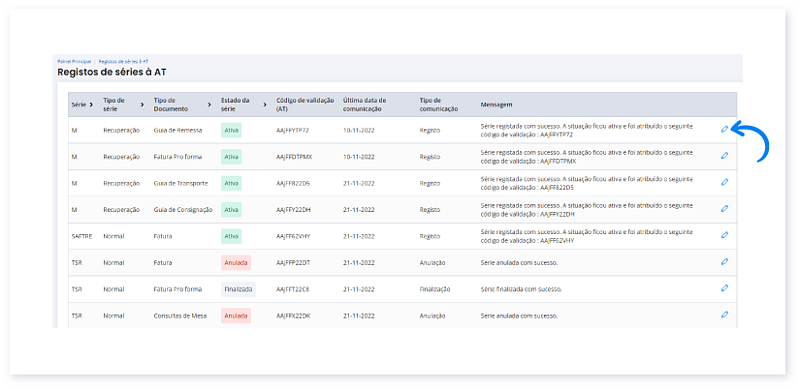The height and width of the screenshot is (389, 800).
Task: Edit the Guia de Remessa series row
Action: (x=724, y=130)
